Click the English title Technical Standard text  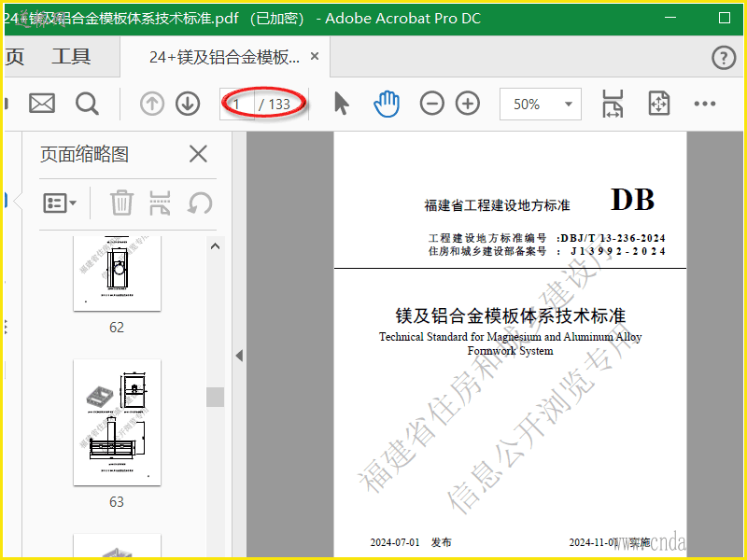[510, 343]
